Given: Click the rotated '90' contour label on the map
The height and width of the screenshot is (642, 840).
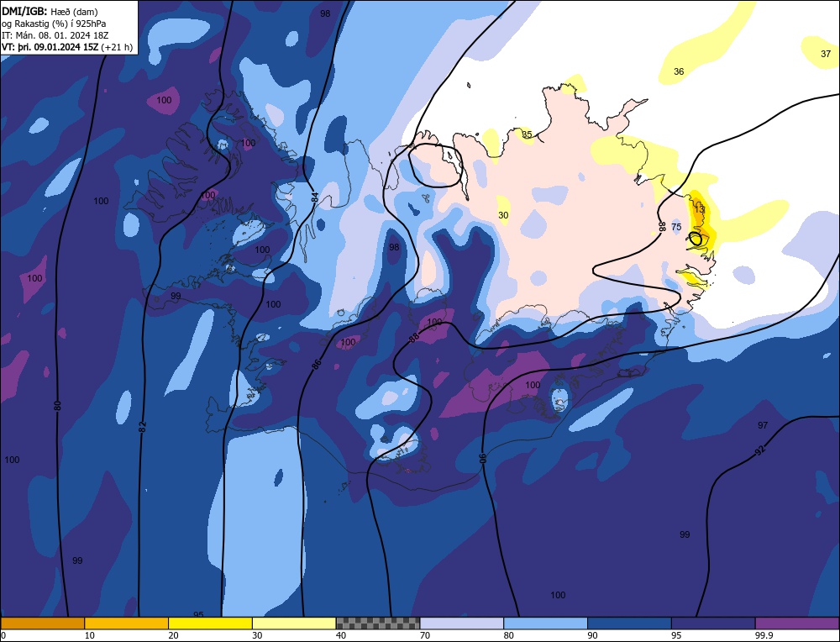Looking at the screenshot, I should click(x=483, y=458).
